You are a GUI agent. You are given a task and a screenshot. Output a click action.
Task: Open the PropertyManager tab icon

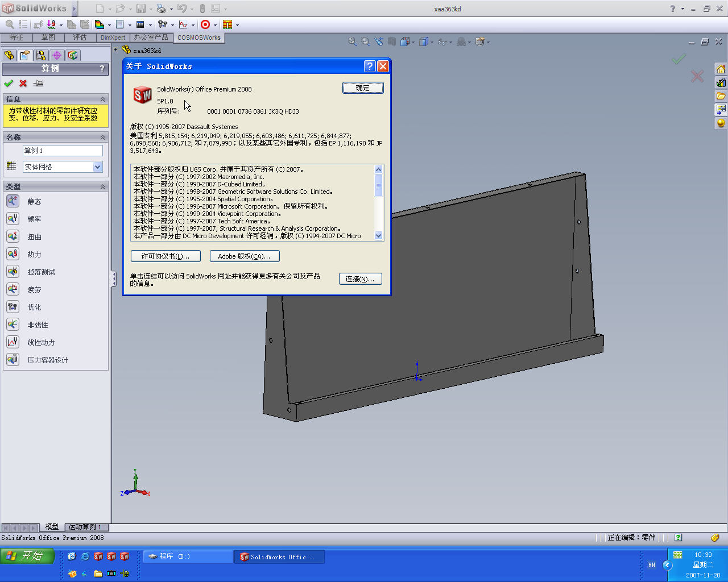pos(25,55)
